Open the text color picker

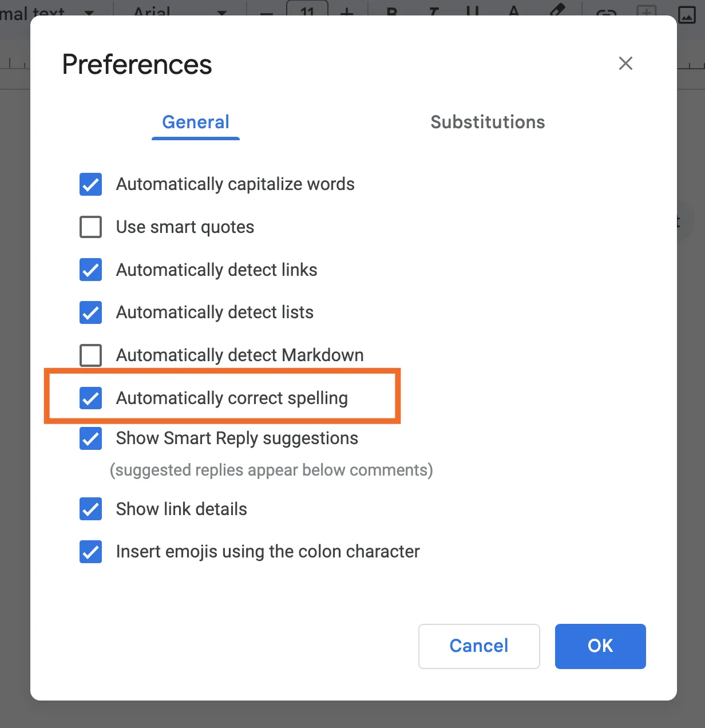coord(514,11)
